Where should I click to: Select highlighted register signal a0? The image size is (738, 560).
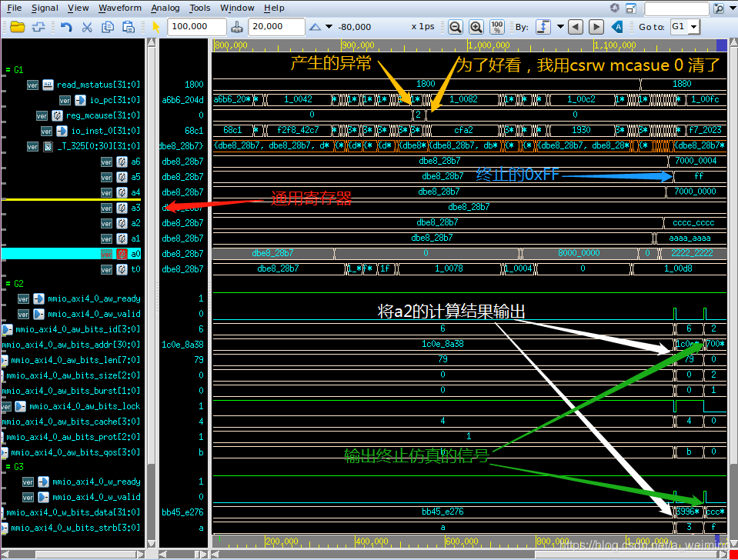pos(135,254)
